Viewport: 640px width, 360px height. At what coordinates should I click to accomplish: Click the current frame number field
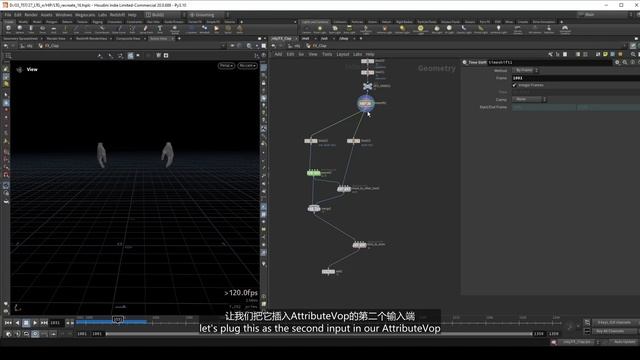pyautogui.click(x=56, y=323)
